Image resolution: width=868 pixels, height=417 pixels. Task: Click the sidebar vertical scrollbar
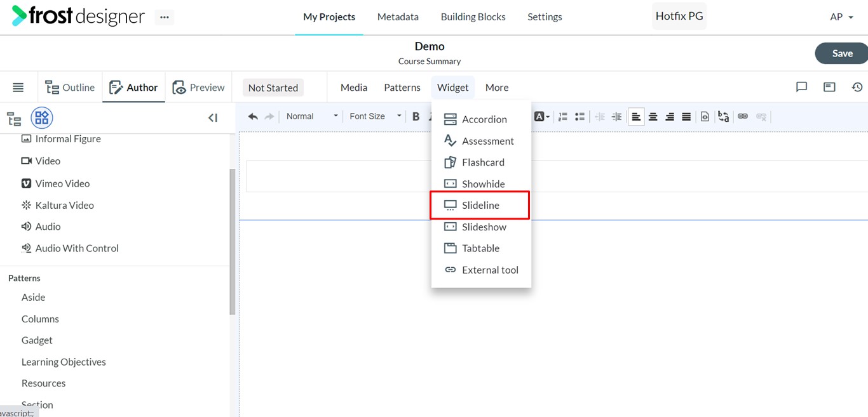[233, 241]
